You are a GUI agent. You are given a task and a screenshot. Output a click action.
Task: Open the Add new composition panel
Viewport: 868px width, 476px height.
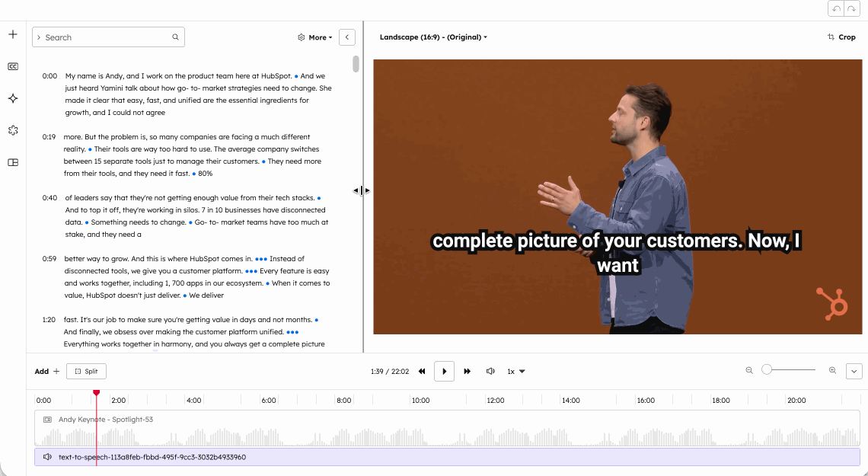point(12,34)
